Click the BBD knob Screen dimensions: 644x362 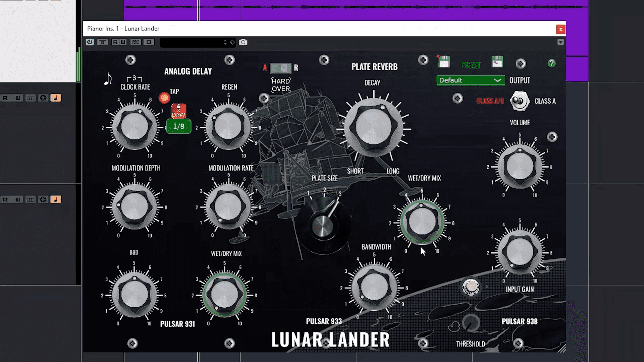pos(135,295)
